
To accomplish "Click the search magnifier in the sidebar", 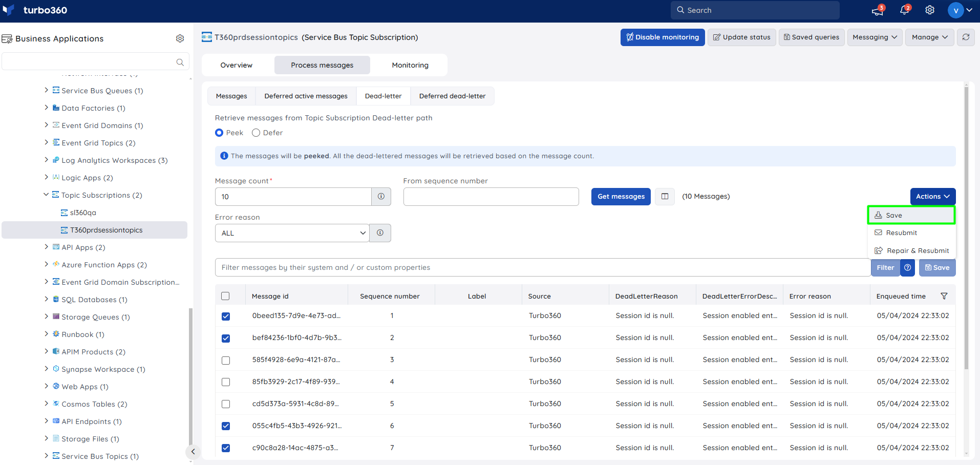I will point(180,62).
